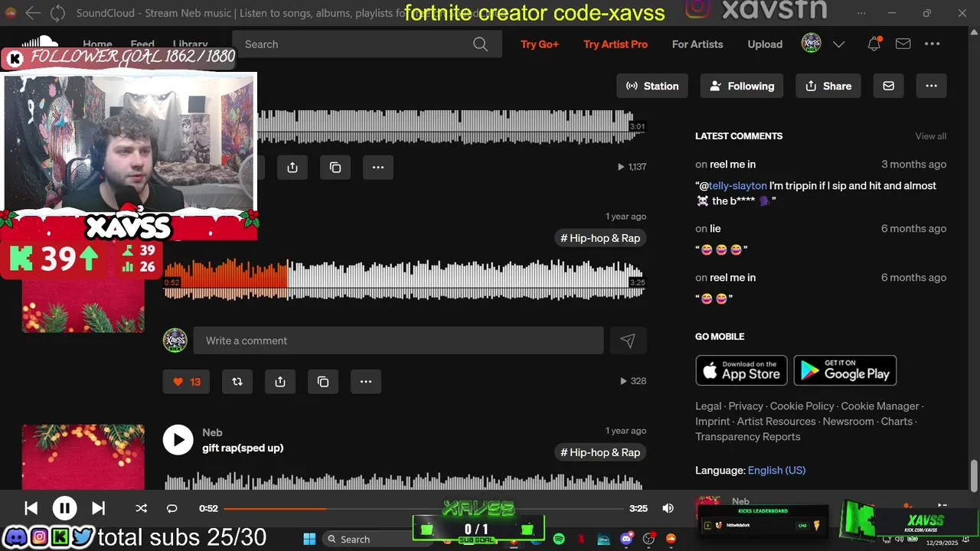Open profile more menu beside envelope
Viewport: 980px width, 551px height.
click(931, 86)
